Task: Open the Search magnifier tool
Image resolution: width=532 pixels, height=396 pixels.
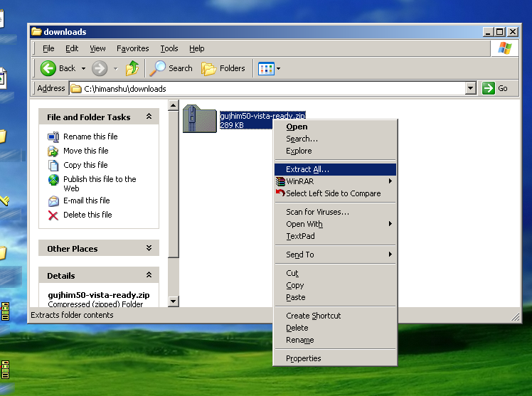Action: click(157, 68)
